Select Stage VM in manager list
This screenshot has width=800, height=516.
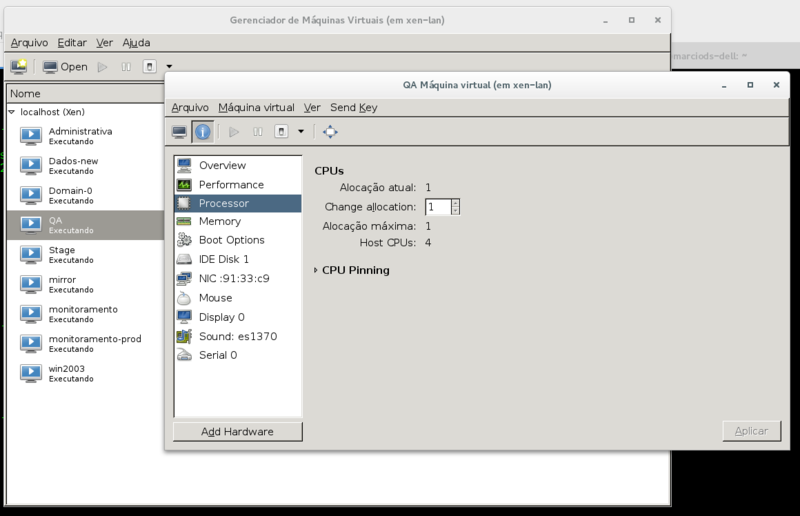85,254
